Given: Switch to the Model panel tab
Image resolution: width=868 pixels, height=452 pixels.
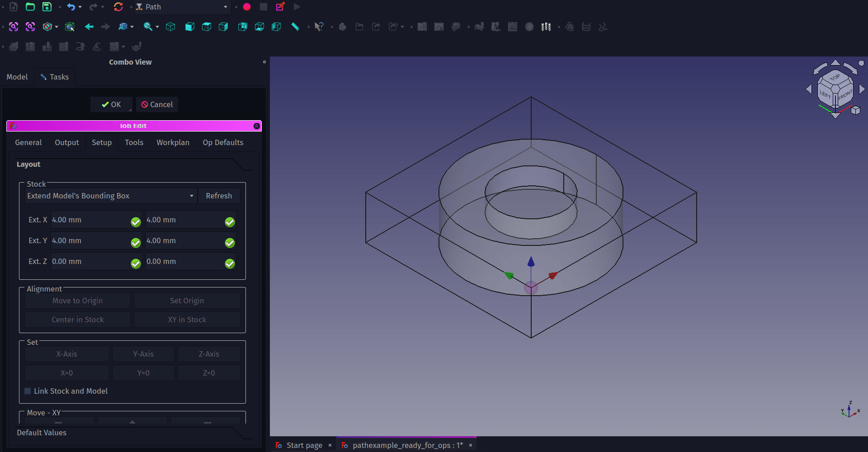Looking at the screenshot, I should pyautogui.click(x=17, y=77).
